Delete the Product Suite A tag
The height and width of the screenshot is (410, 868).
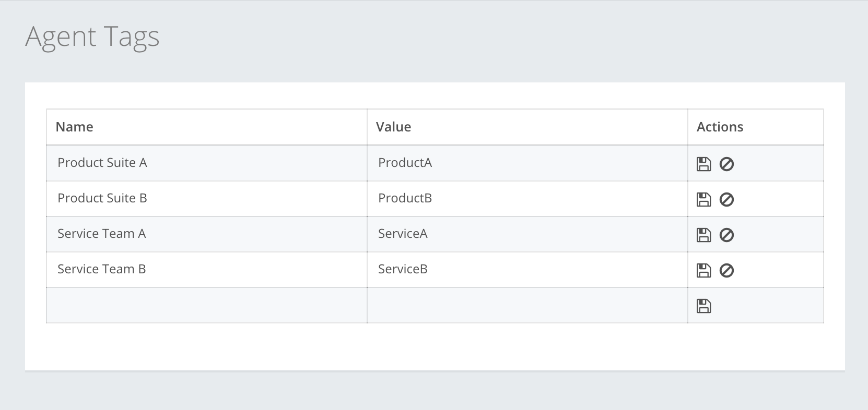click(x=726, y=164)
